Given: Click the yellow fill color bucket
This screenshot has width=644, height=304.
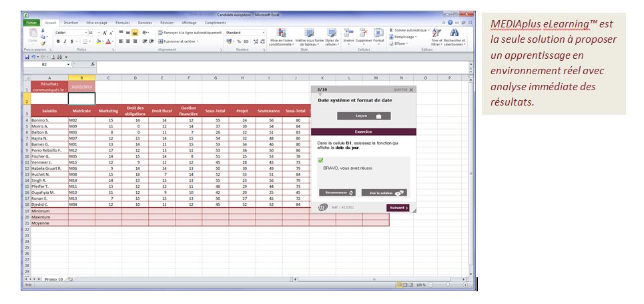Looking at the screenshot, I should [x=98, y=41].
